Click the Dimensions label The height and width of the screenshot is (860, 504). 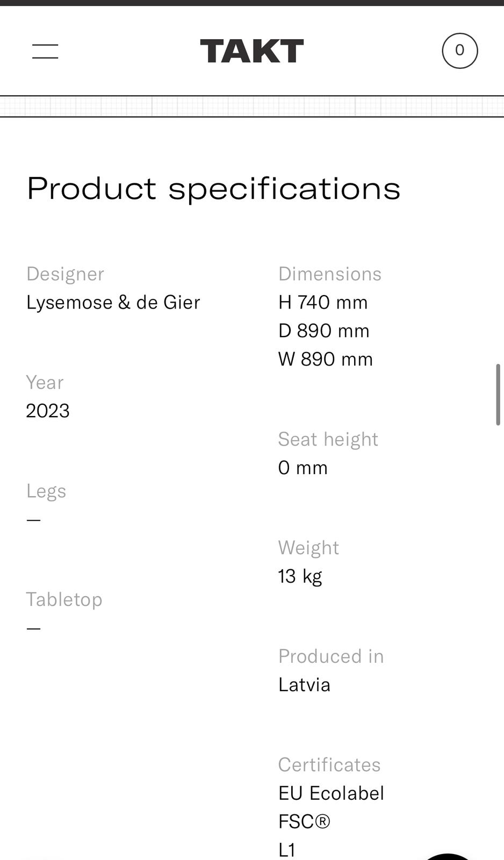click(x=329, y=274)
